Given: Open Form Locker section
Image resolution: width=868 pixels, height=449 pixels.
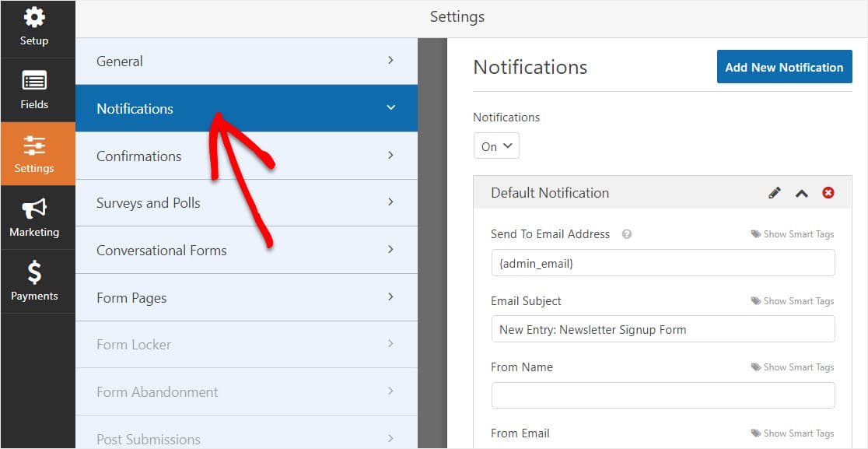Looking at the screenshot, I should 247,345.
